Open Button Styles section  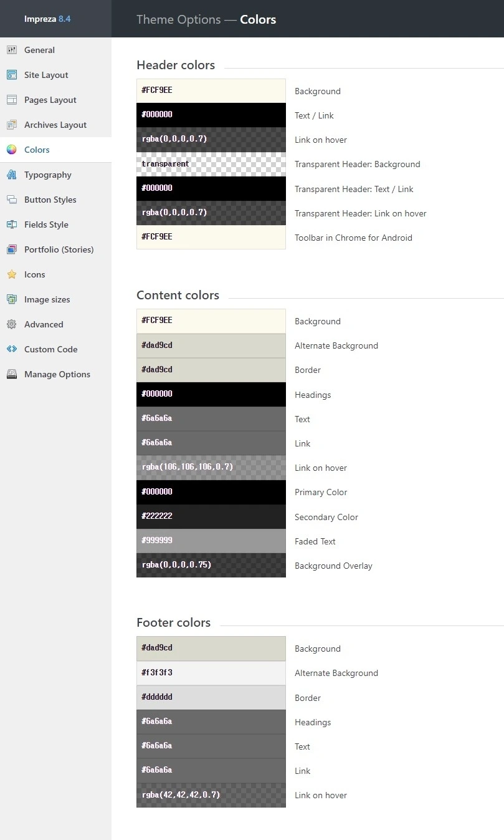coord(55,200)
